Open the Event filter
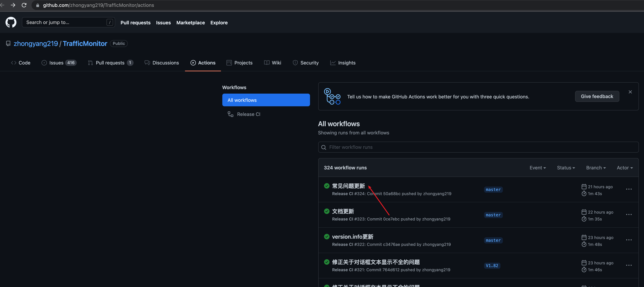 click(538, 168)
